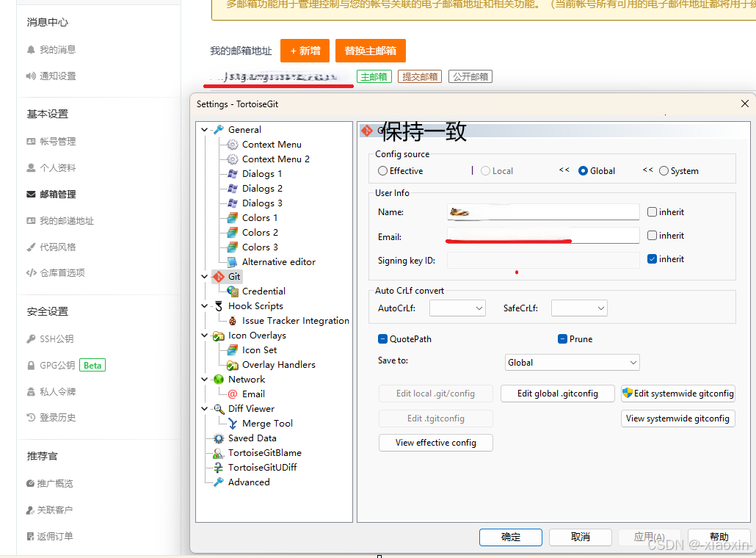Select the System config source radio
Viewport: 756px width, 558px height.
coord(664,171)
